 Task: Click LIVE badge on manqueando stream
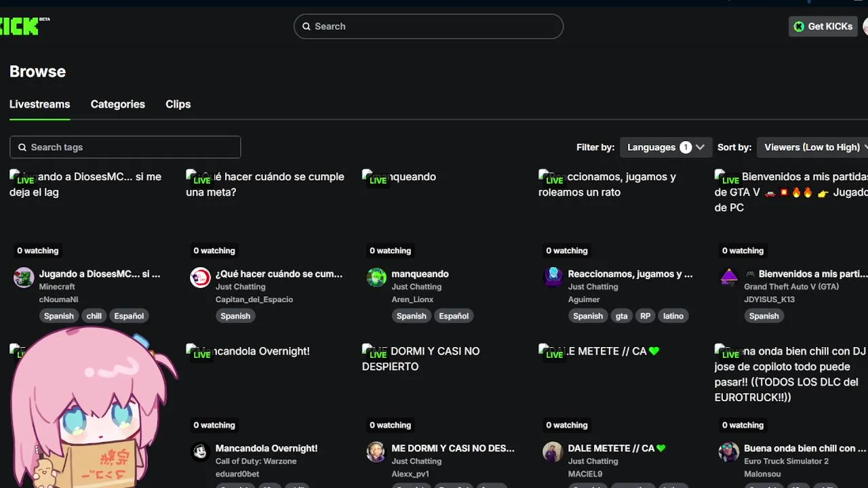point(378,180)
